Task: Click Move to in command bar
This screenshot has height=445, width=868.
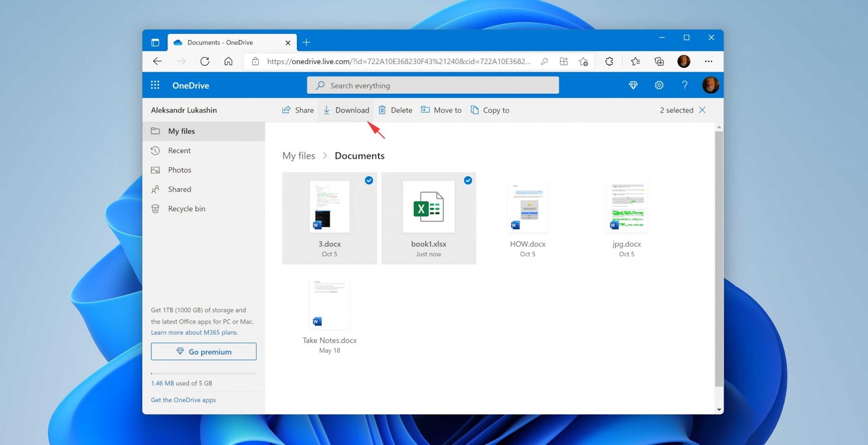Action: click(442, 110)
